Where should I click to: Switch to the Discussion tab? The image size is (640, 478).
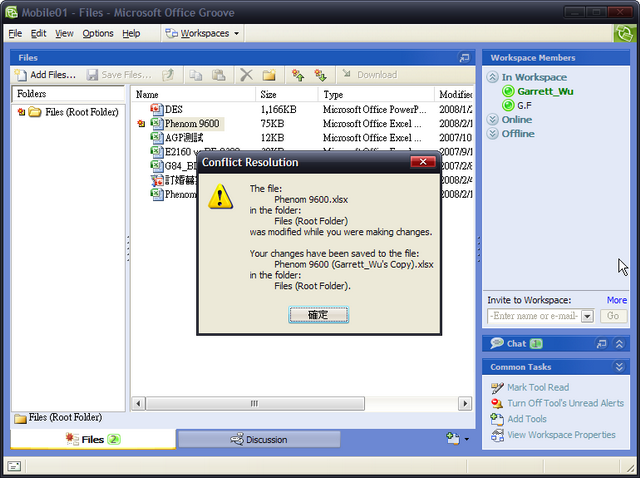(x=259, y=440)
